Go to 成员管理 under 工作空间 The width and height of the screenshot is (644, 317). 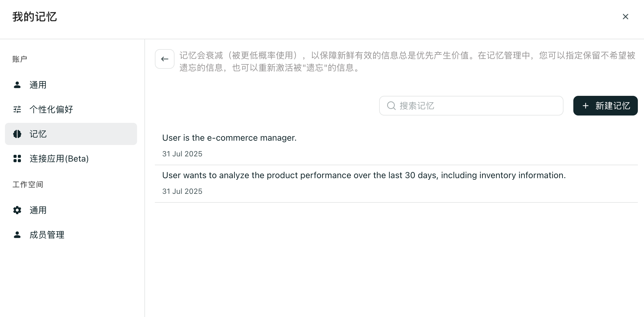pos(47,235)
